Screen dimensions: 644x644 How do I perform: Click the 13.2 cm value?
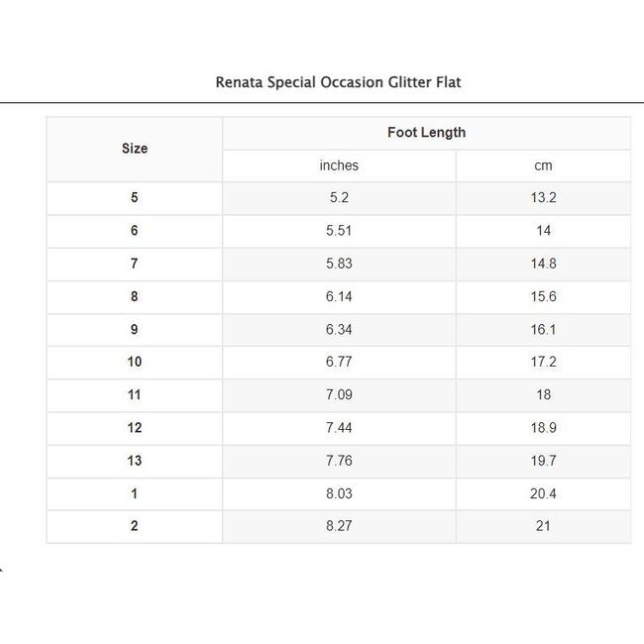(543, 198)
